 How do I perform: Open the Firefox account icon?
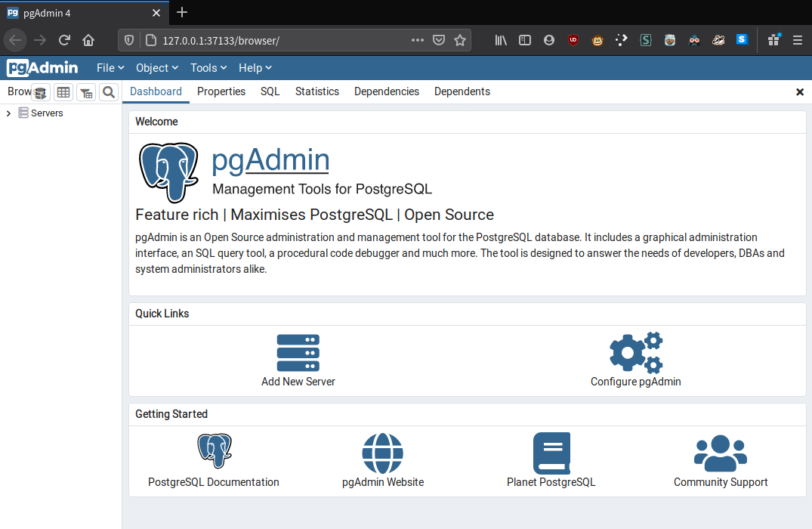click(549, 40)
